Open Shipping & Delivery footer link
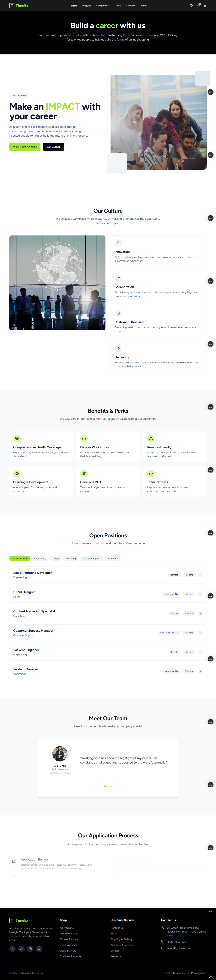 [x=122, y=939]
